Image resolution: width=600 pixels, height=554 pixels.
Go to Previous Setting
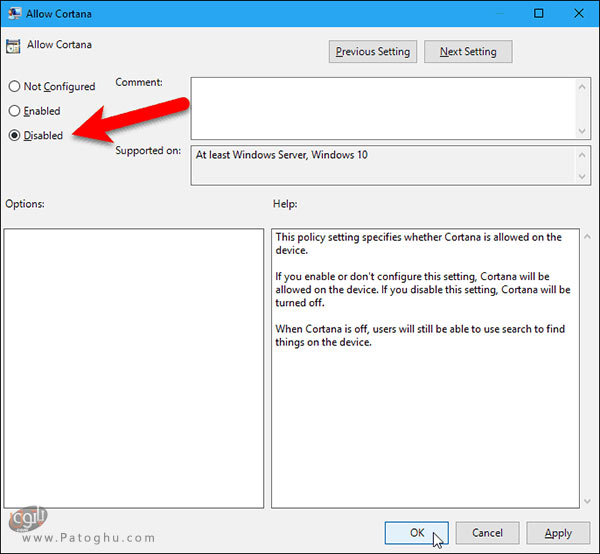373,52
